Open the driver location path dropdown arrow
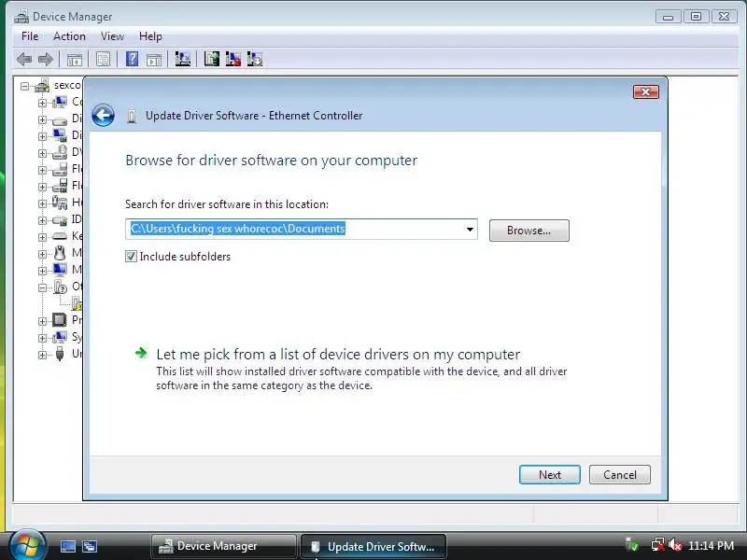This screenshot has height=560, width=747. [x=470, y=230]
